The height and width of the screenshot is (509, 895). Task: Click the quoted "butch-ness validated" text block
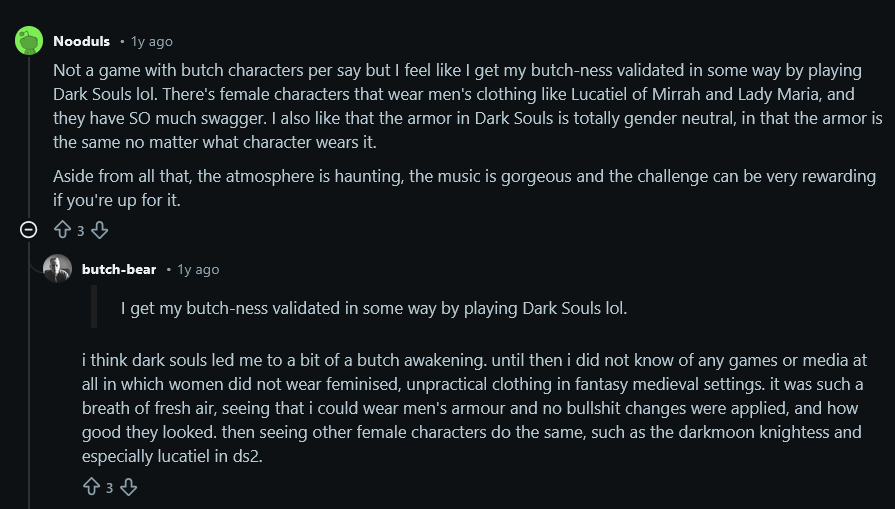[x=373, y=308]
